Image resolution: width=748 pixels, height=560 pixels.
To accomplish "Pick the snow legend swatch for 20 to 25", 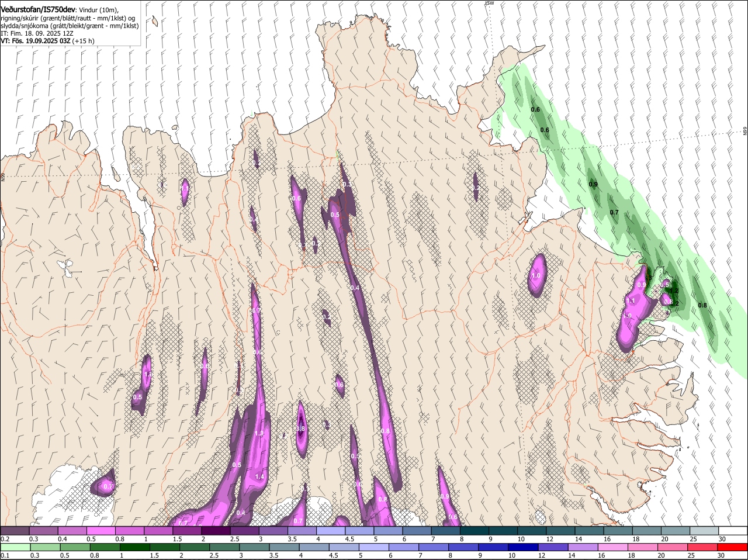I will click(x=675, y=531).
